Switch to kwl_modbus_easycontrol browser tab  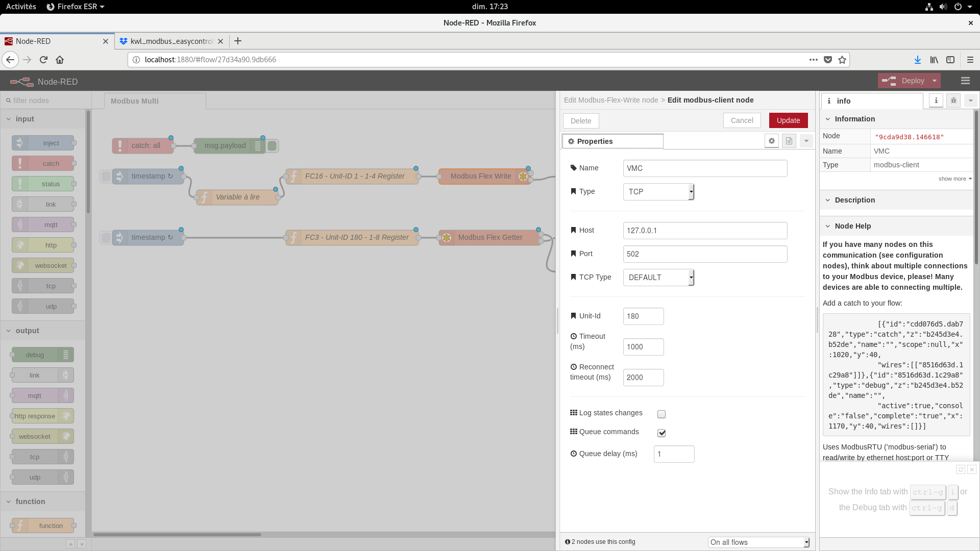coord(171,41)
